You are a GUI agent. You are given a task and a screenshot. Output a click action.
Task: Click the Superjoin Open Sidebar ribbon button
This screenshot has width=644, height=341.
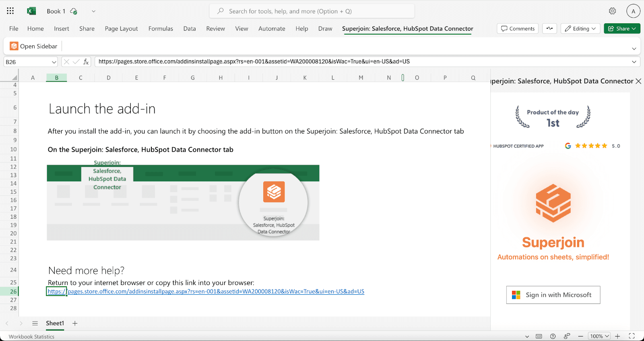(x=33, y=46)
